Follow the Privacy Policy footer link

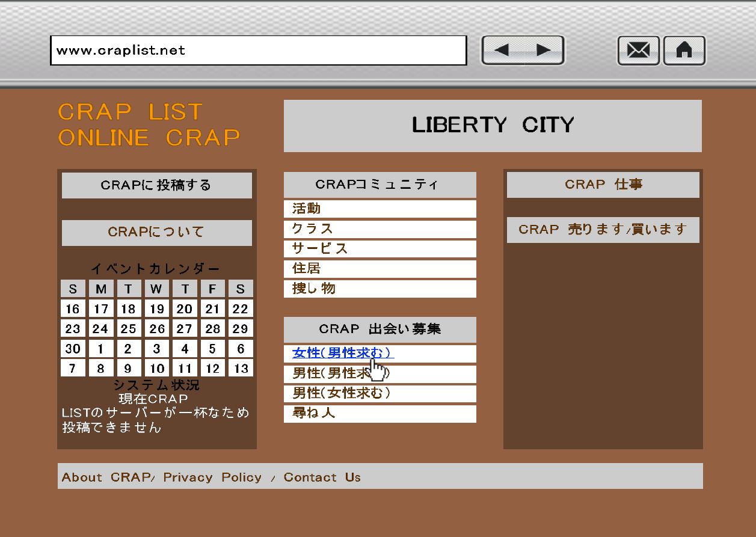pos(212,477)
